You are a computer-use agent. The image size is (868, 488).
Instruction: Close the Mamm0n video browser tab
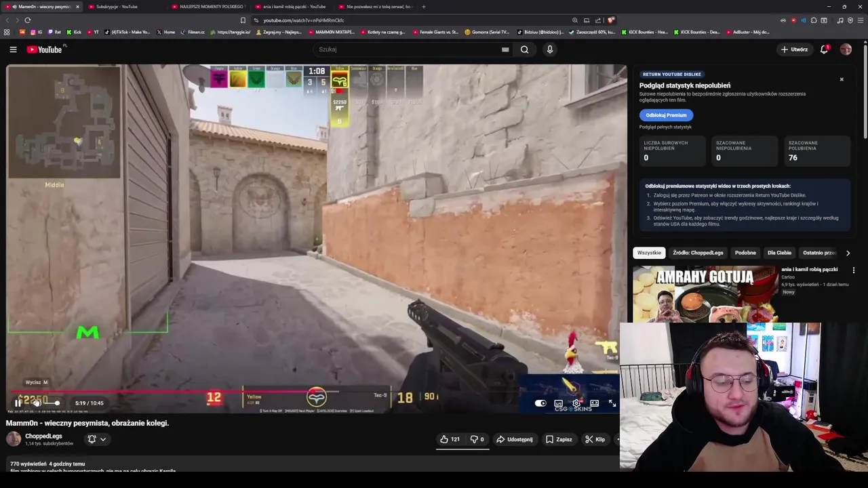(77, 7)
